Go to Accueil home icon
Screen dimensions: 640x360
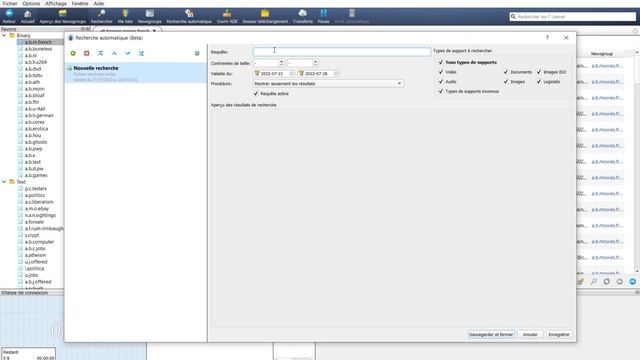(x=27, y=13)
